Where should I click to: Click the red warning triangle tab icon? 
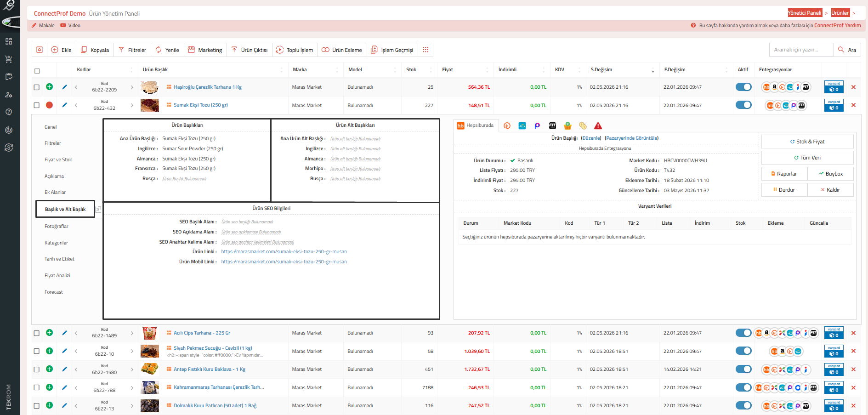(598, 125)
